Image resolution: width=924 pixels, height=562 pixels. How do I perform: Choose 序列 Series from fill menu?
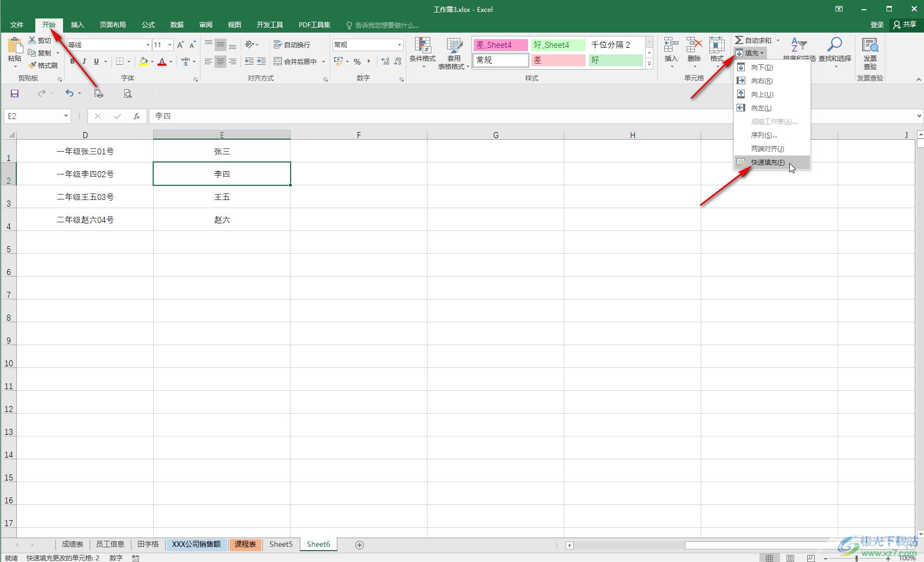[772, 135]
